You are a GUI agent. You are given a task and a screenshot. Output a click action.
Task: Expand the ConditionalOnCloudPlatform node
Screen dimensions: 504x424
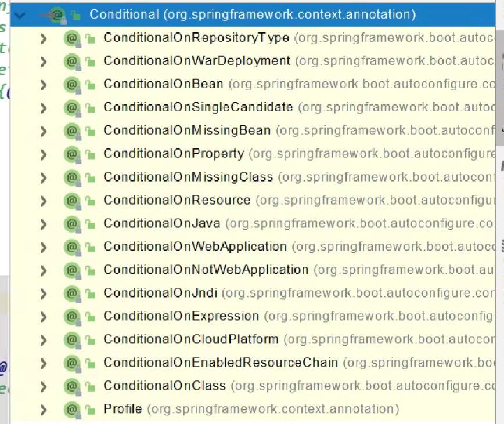coord(43,340)
